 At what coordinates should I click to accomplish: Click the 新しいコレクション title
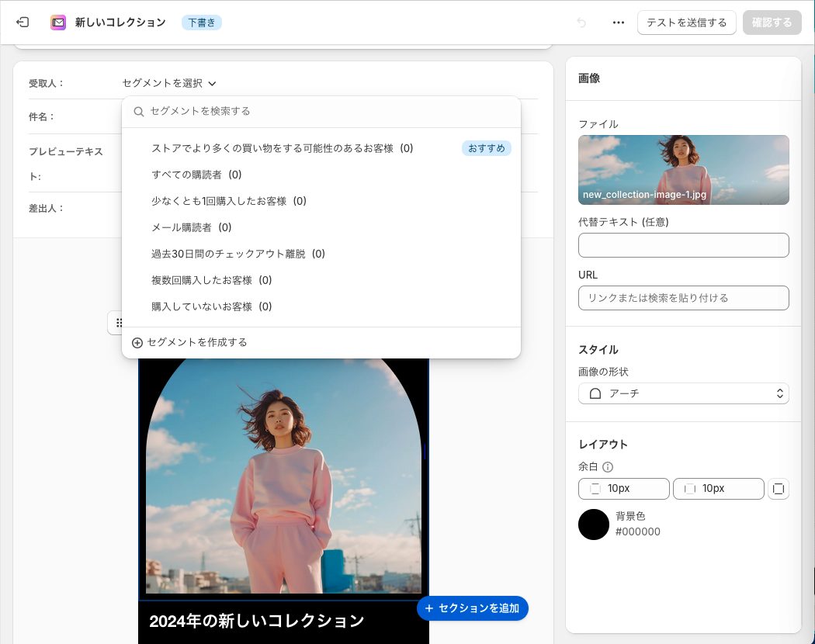(x=120, y=23)
